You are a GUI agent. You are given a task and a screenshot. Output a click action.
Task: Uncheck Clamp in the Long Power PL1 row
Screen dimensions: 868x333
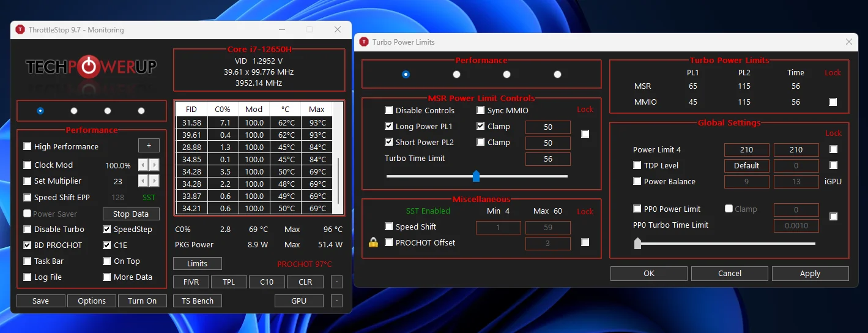tap(481, 126)
